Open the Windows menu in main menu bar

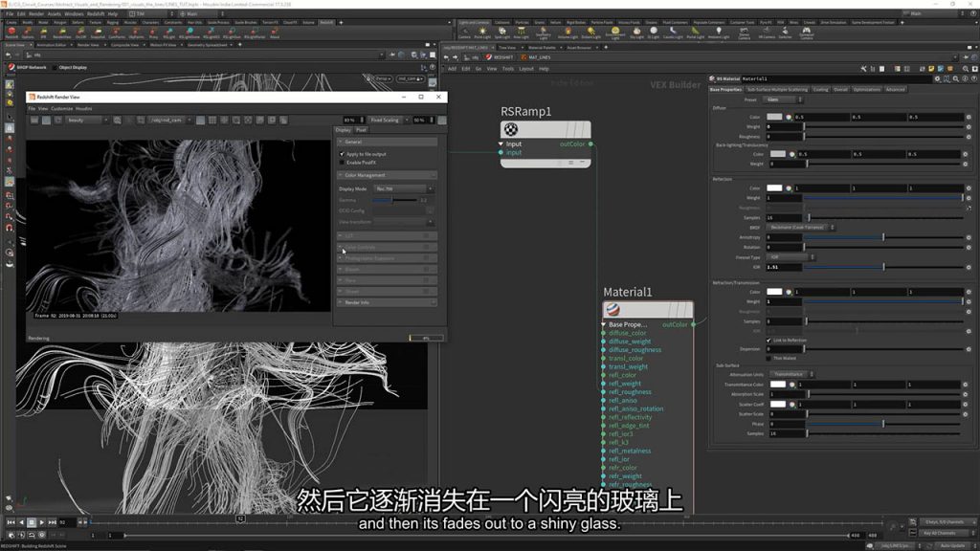pyautogui.click(x=74, y=13)
